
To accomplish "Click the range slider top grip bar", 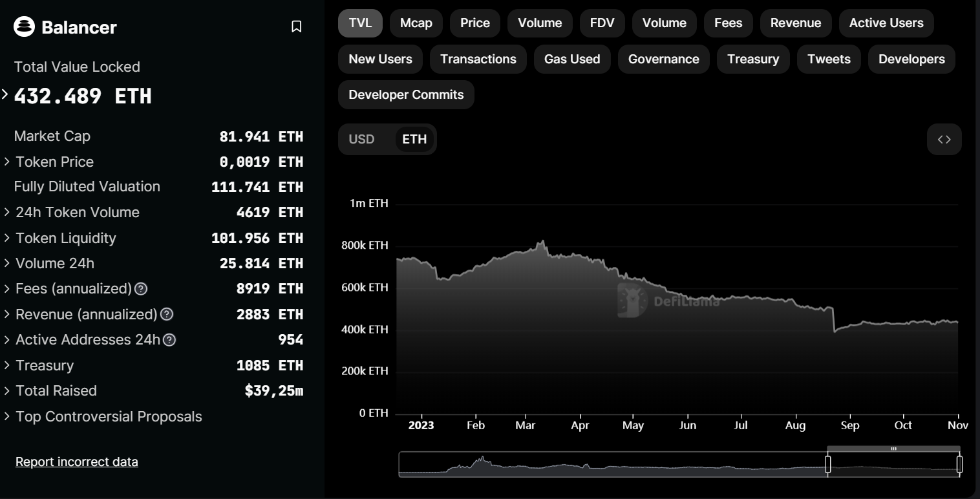I will pos(893,449).
